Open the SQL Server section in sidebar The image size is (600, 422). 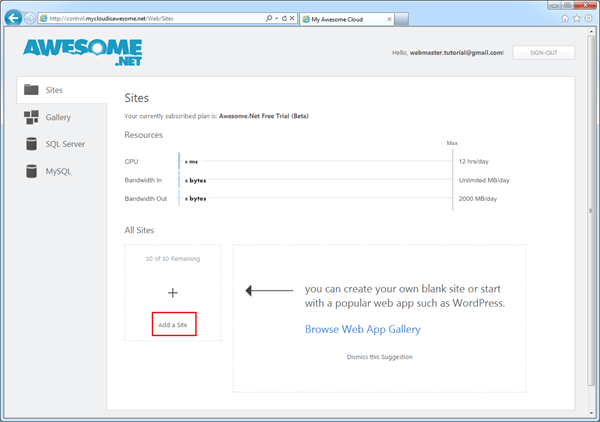point(62,144)
